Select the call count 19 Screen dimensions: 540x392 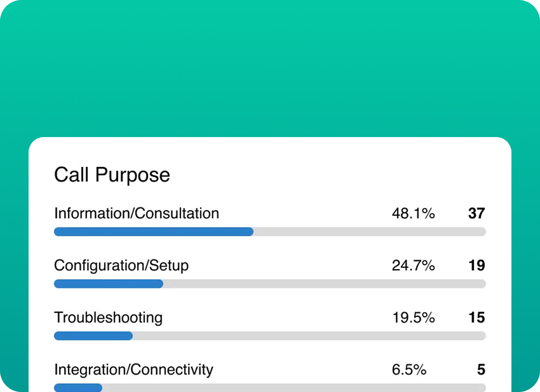click(x=476, y=266)
